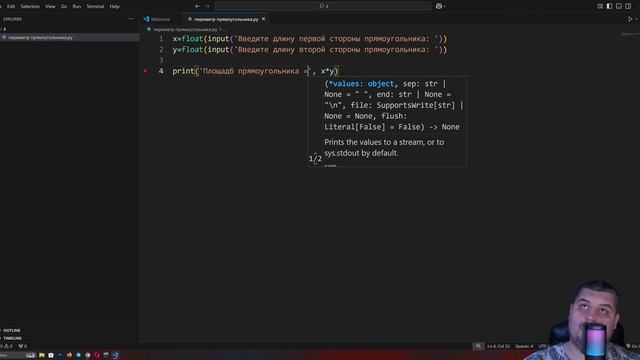Focus the command center search box
This screenshot has width=640, height=360.
tap(323, 6)
